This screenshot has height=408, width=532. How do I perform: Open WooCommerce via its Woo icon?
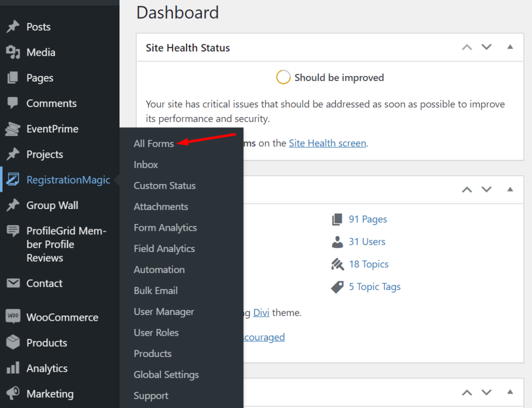pos(13,317)
